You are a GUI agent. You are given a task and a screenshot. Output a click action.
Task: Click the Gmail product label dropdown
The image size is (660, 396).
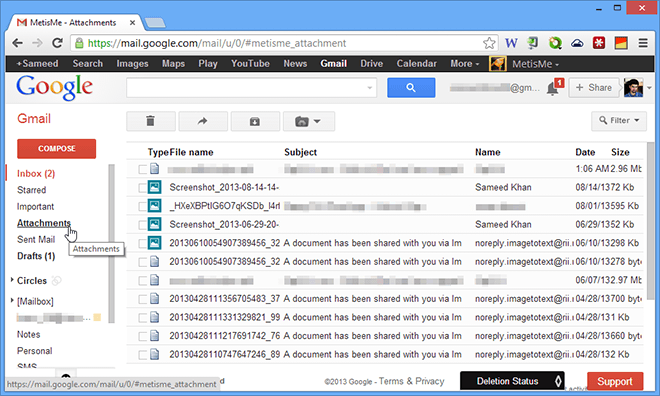[x=34, y=119]
